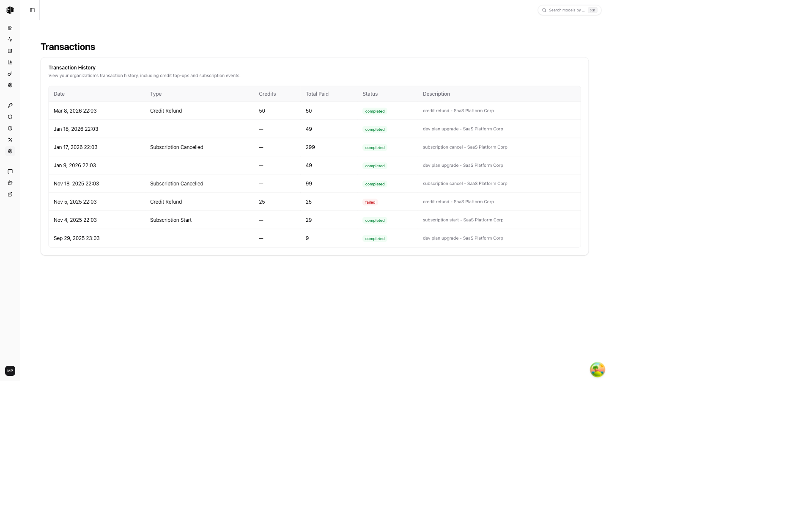Viewport: 812px width, 508px height.
Task: Click the highlighted active gear icon in the sidebar
Action: click(10, 151)
